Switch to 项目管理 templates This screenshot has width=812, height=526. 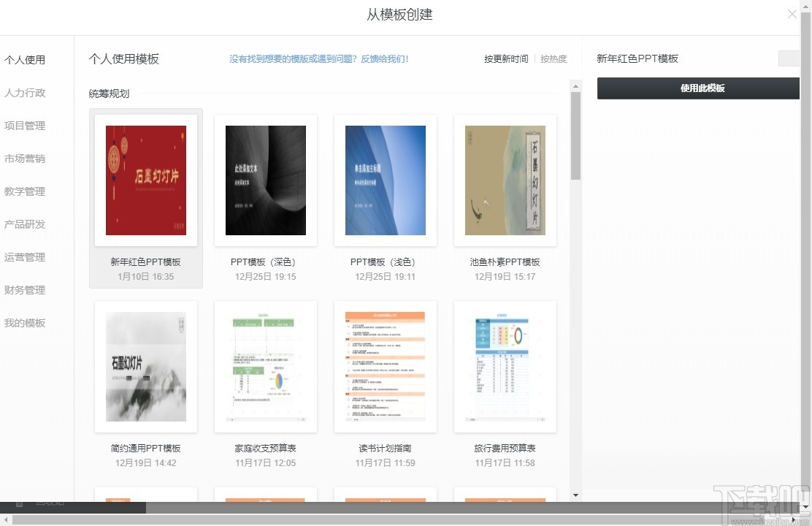click(25, 126)
